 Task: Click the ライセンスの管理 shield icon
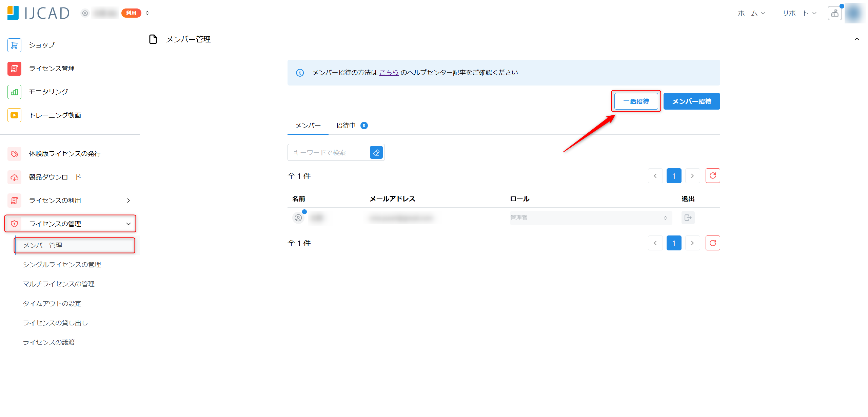click(14, 224)
